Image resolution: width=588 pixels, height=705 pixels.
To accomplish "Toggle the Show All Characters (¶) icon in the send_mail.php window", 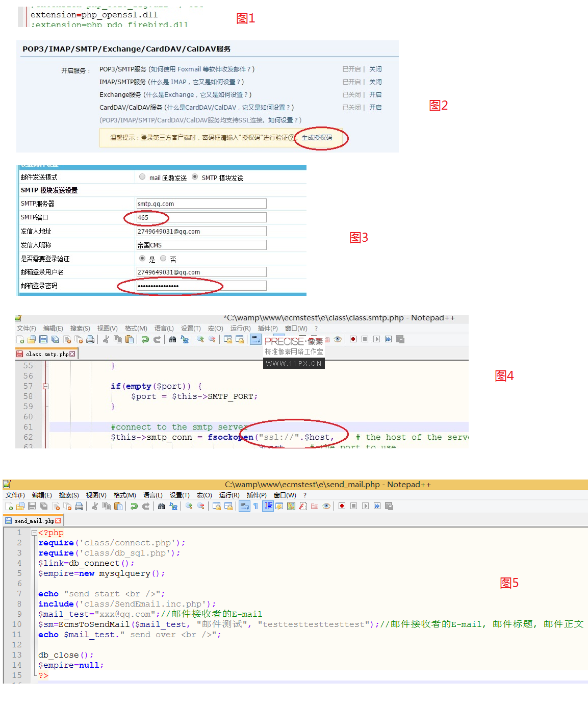I will coord(255,506).
